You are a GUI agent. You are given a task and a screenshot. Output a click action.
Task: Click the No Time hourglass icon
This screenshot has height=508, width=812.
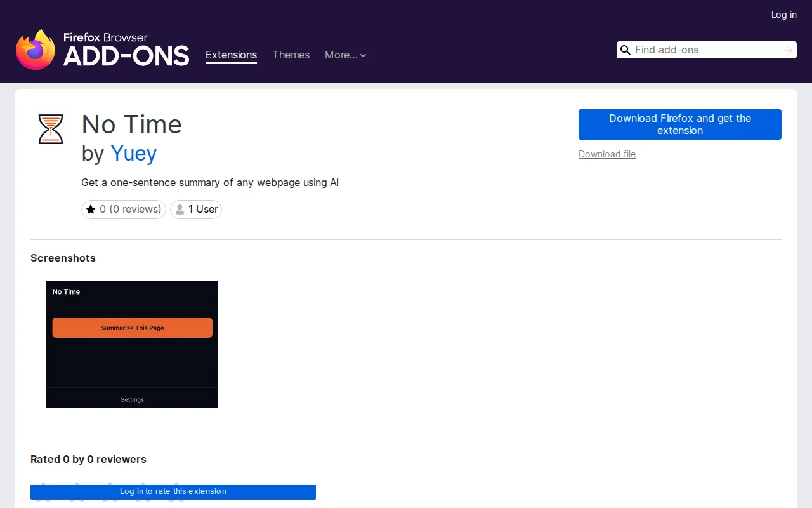click(x=51, y=129)
